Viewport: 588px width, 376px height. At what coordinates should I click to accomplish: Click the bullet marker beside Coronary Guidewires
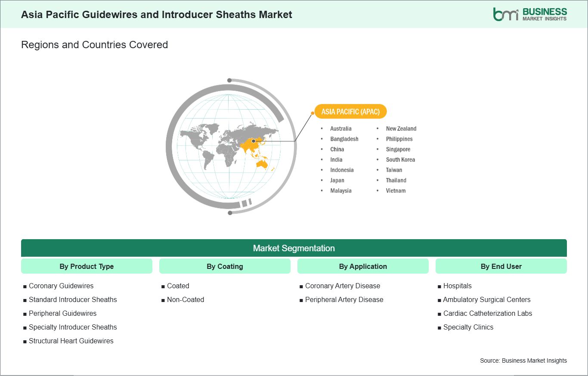[x=25, y=286]
